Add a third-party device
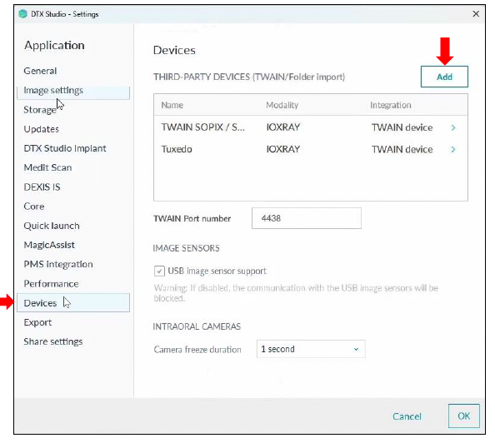 coord(444,77)
